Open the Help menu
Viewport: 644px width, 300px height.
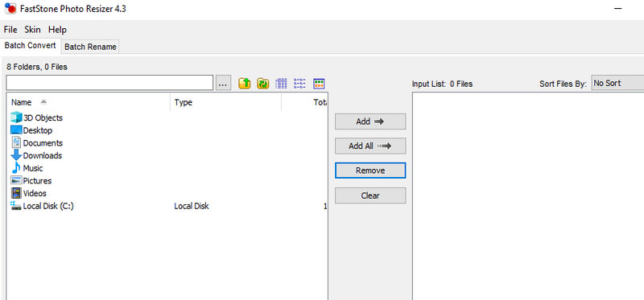tap(57, 30)
